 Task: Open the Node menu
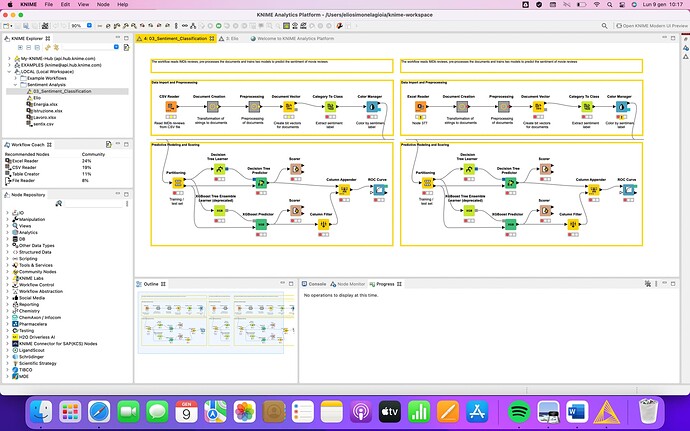[103, 4]
